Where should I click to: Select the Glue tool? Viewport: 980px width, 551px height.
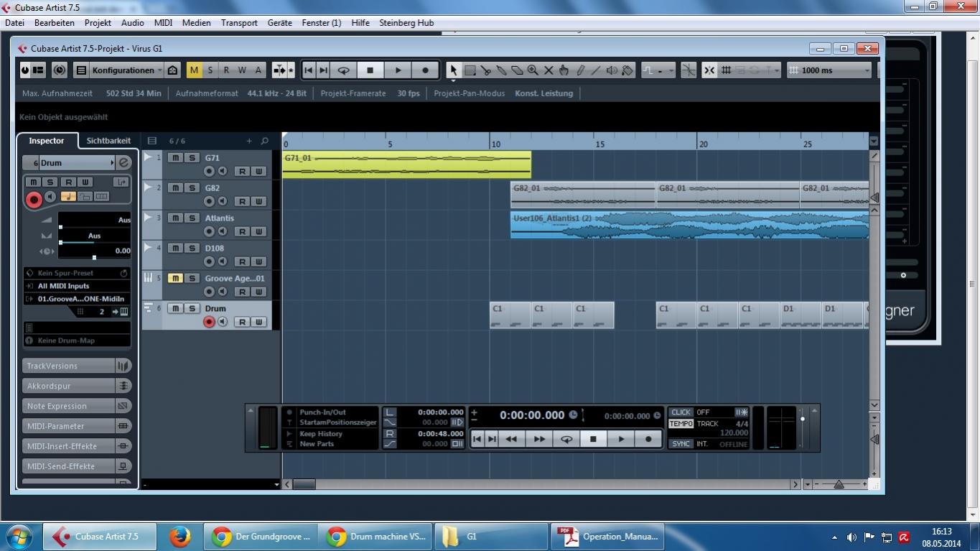point(502,70)
